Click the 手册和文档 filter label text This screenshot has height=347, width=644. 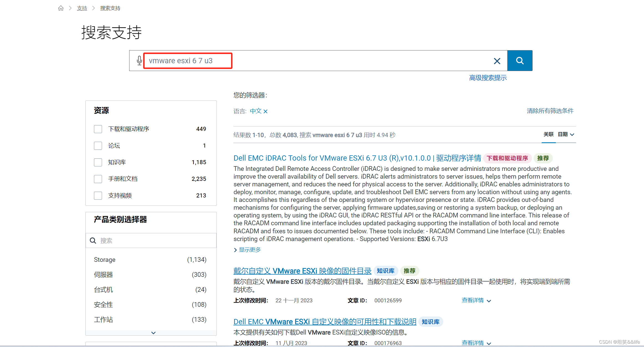pos(123,179)
